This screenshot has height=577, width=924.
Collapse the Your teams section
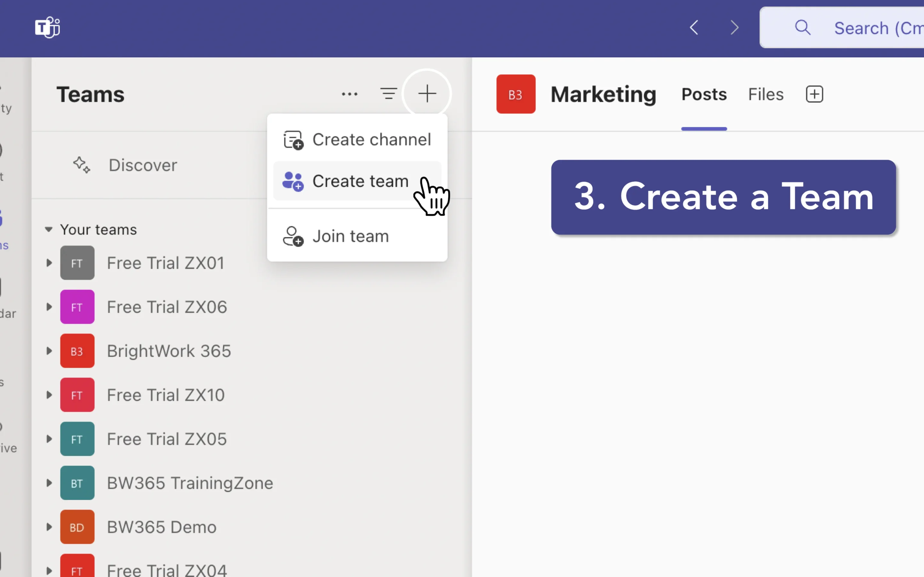48,229
